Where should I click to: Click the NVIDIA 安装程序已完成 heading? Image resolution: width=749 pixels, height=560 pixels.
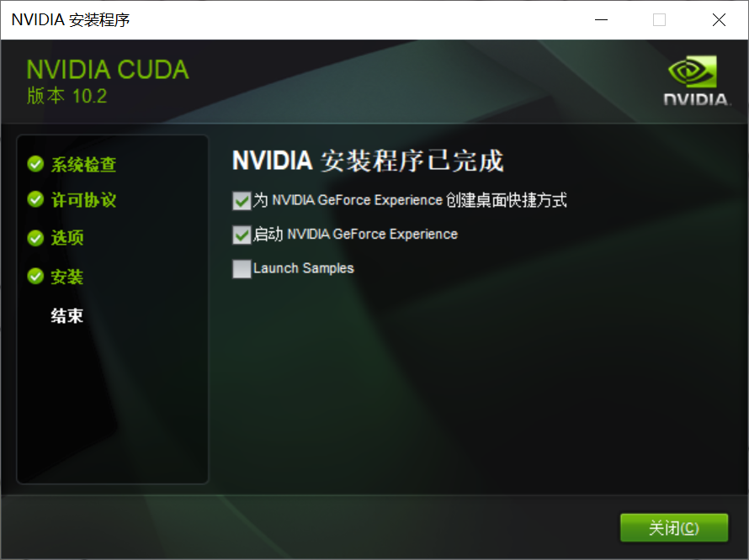pos(368,161)
